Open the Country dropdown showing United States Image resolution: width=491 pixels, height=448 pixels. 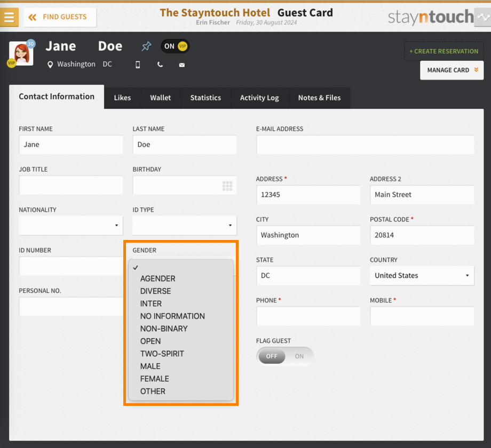click(422, 276)
